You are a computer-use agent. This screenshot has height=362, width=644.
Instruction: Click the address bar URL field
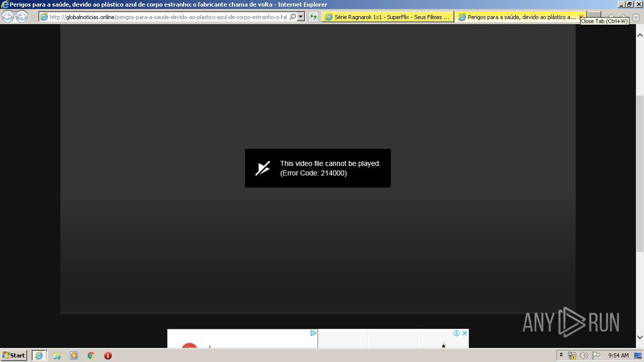pos(168,17)
